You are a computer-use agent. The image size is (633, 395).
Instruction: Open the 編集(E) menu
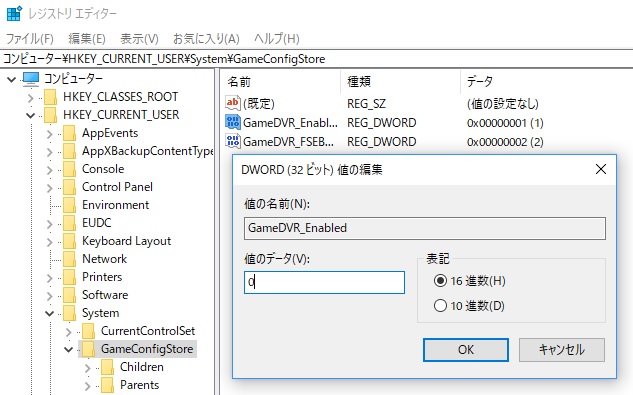point(87,39)
